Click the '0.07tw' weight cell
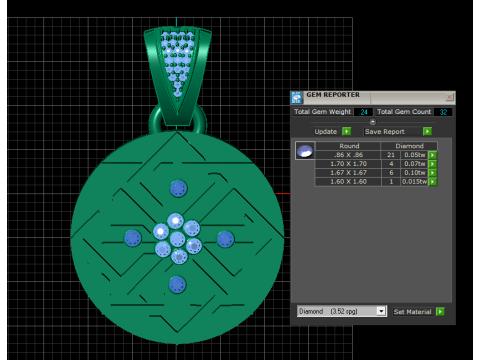This screenshot has width=480, height=360. [415, 164]
